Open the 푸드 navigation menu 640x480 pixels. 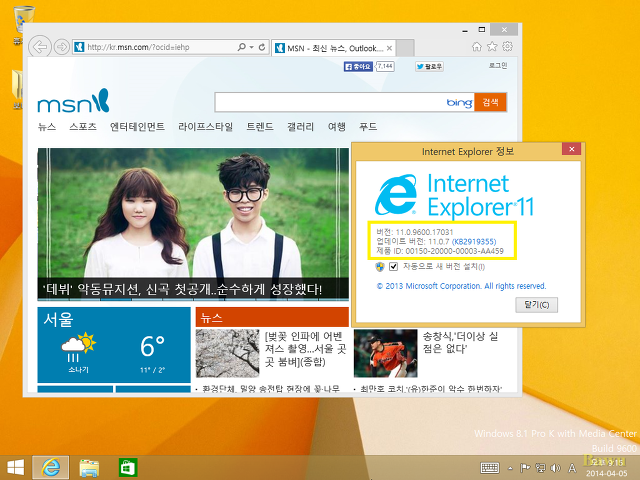click(368, 127)
